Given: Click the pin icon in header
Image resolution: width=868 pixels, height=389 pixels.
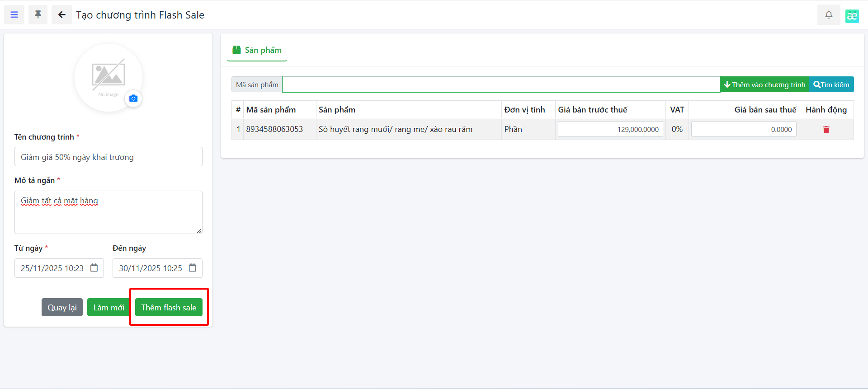Looking at the screenshot, I should click(38, 15).
